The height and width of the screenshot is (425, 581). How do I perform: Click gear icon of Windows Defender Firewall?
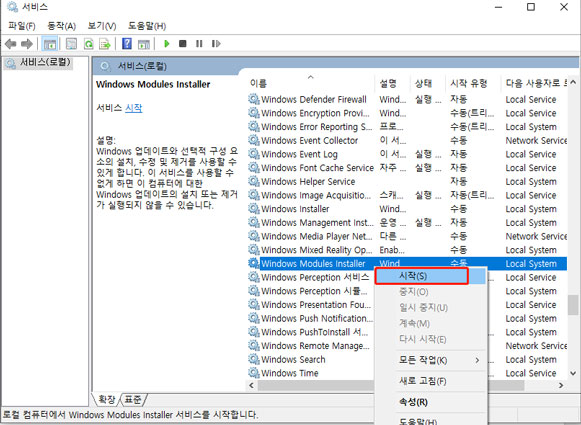pos(254,99)
